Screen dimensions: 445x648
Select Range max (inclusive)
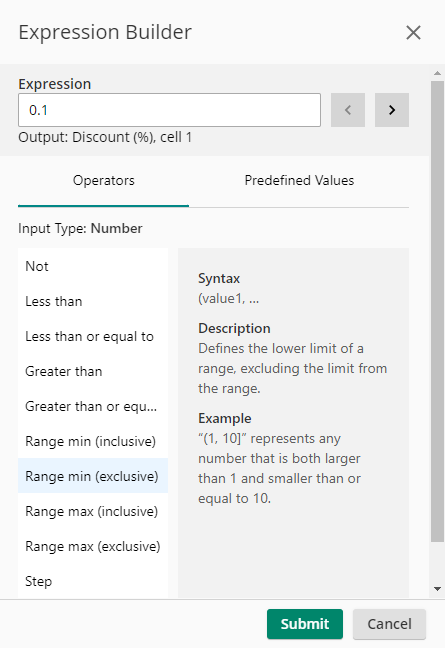[93, 511]
